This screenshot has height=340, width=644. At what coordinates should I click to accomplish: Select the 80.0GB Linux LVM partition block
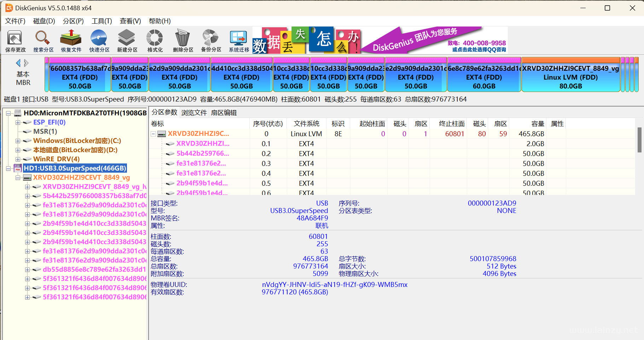coord(570,77)
